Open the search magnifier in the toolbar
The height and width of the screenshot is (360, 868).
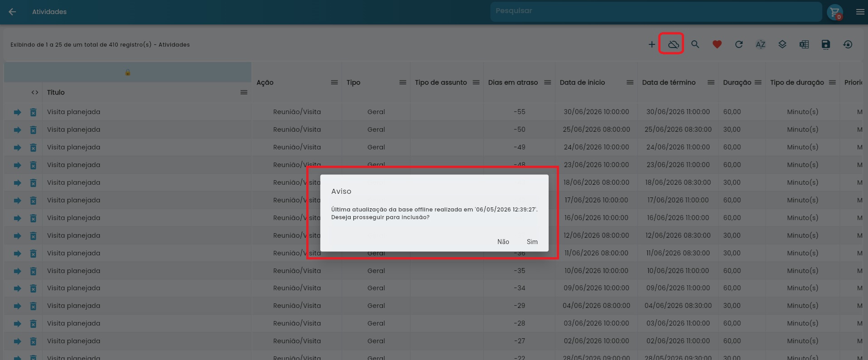(x=695, y=44)
